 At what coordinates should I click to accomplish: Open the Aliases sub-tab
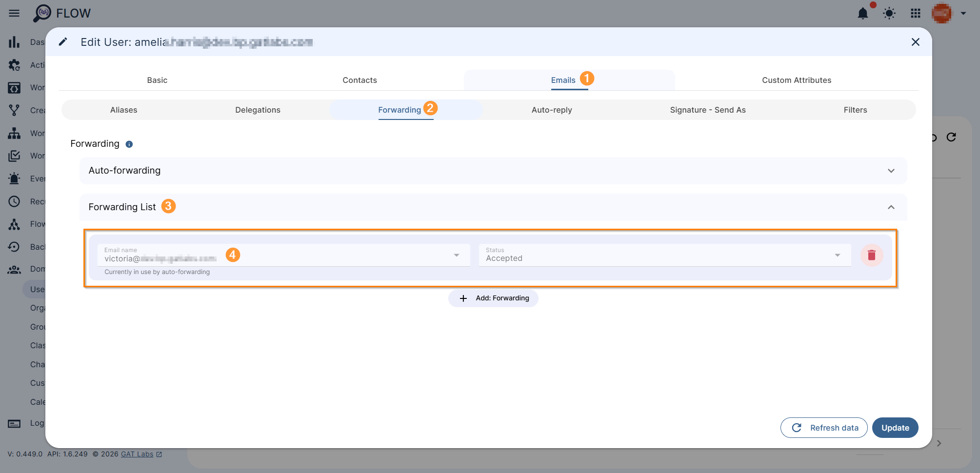click(x=123, y=110)
